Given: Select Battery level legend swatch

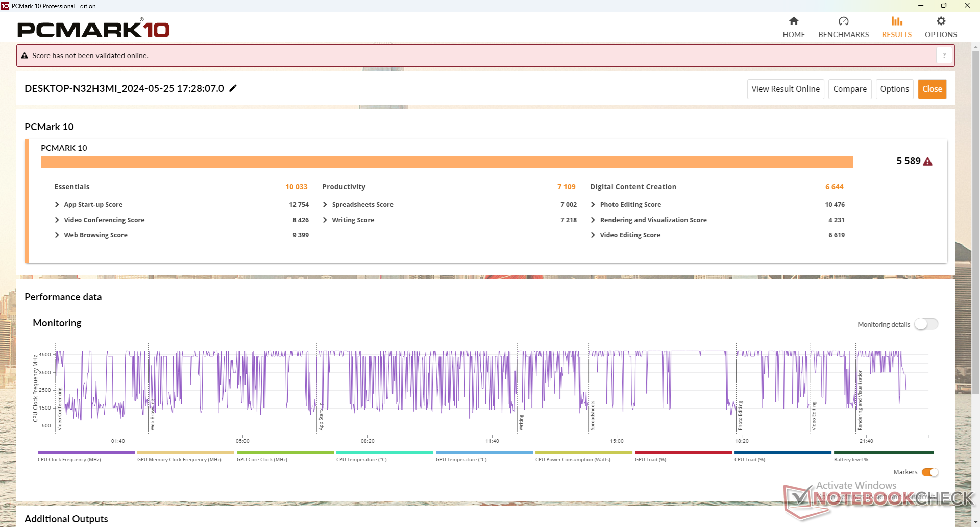Looking at the screenshot, I should click(884, 452).
